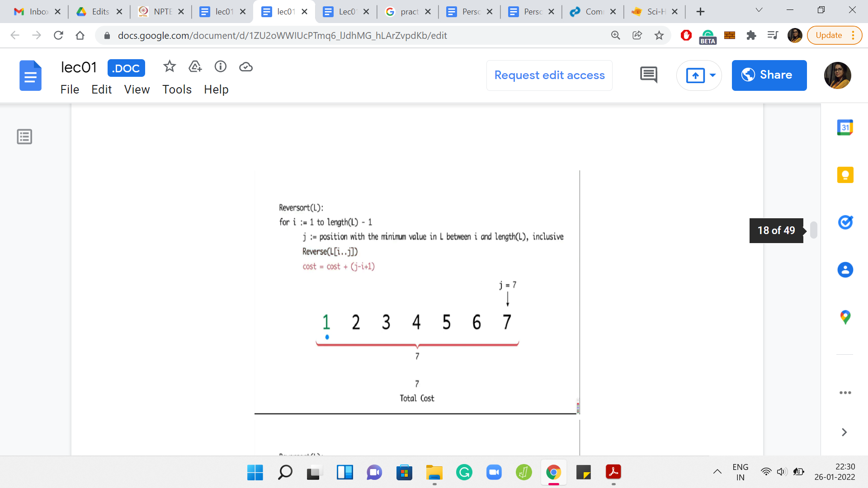Image resolution: width=868 pixels, height=488 pixels.
Task: Open Zoom app from taskbar
Action: pos(494,473)
